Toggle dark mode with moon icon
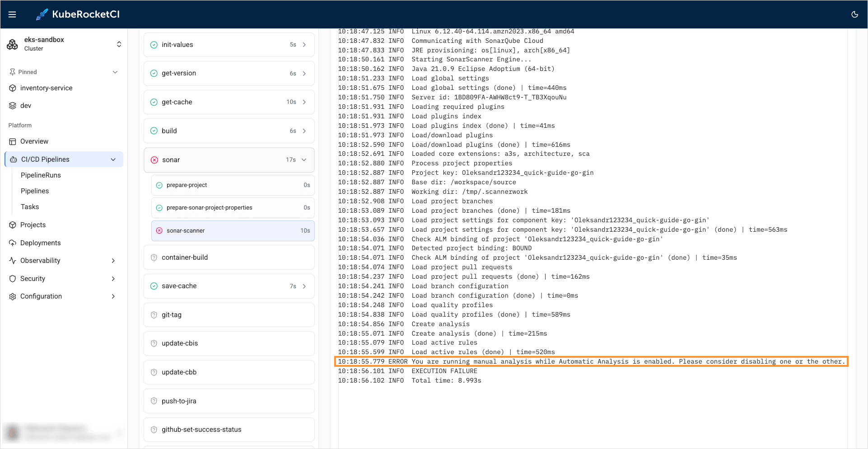This screenshot has height=449, width=868. (x=854, y=14)
